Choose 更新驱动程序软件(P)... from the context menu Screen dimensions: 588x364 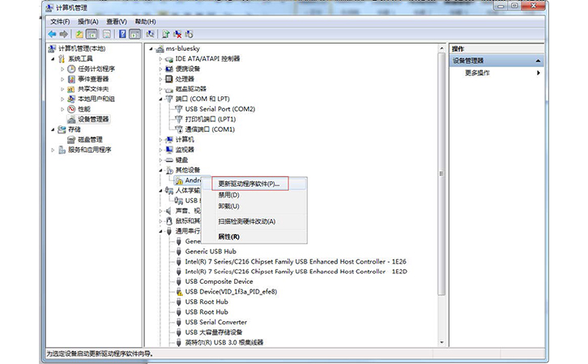click(x=254, y=184)
